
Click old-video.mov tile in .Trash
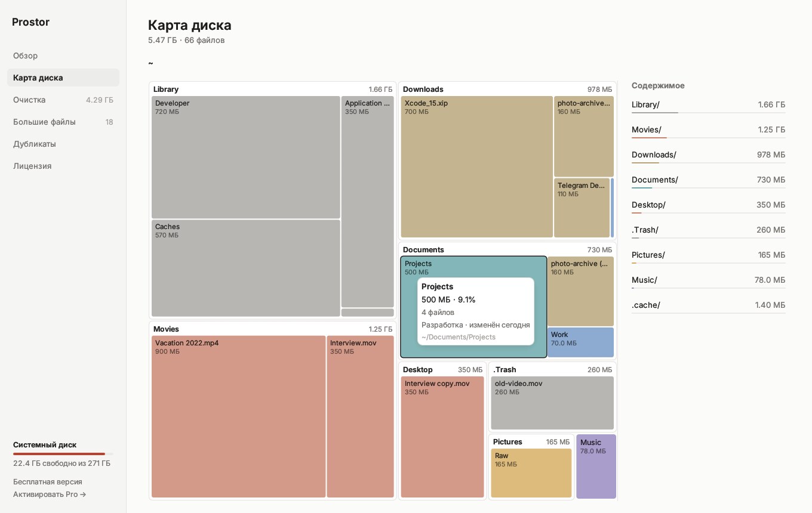[552, 403]
